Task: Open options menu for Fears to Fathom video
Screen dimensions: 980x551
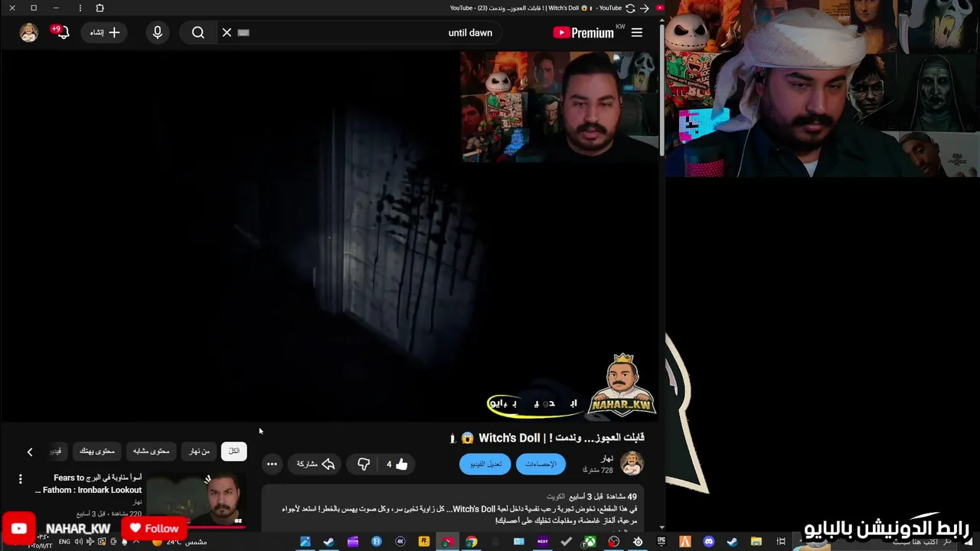Action: tap(21, 479)
